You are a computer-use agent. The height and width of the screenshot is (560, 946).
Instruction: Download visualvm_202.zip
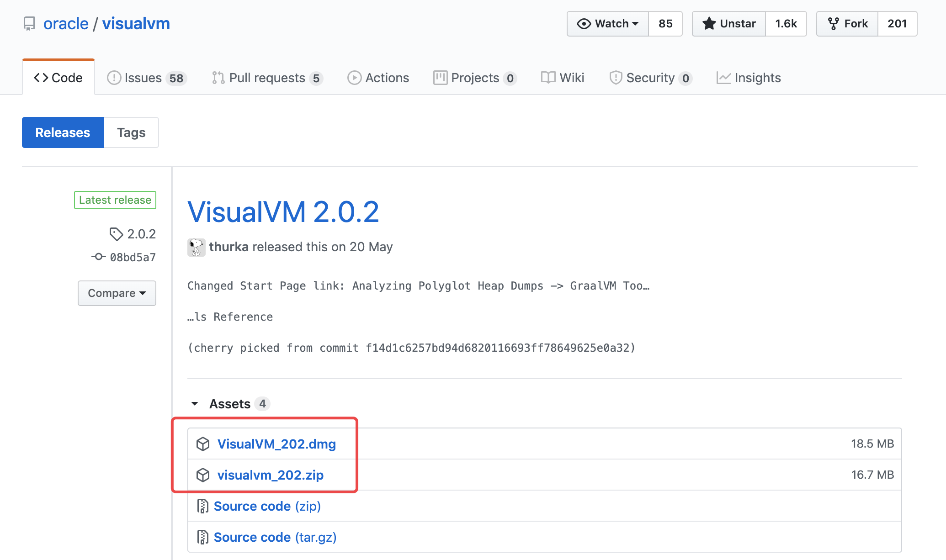coord(271,475)
